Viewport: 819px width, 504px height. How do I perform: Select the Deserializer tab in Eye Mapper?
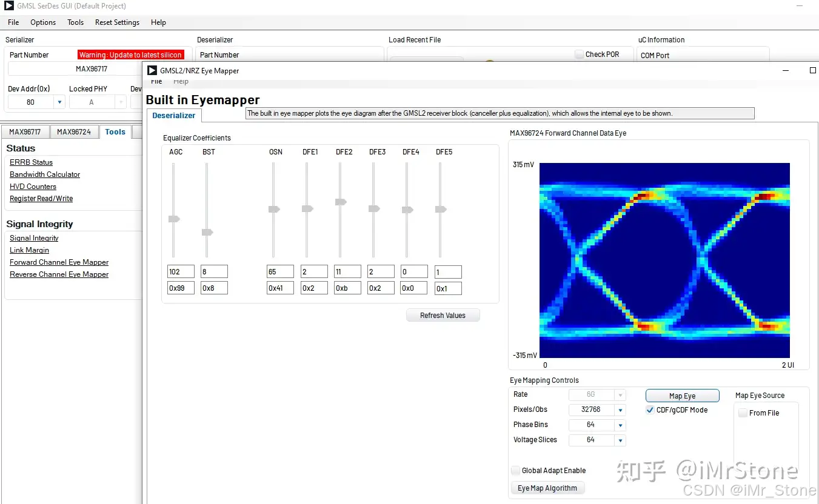pos(174,115)
